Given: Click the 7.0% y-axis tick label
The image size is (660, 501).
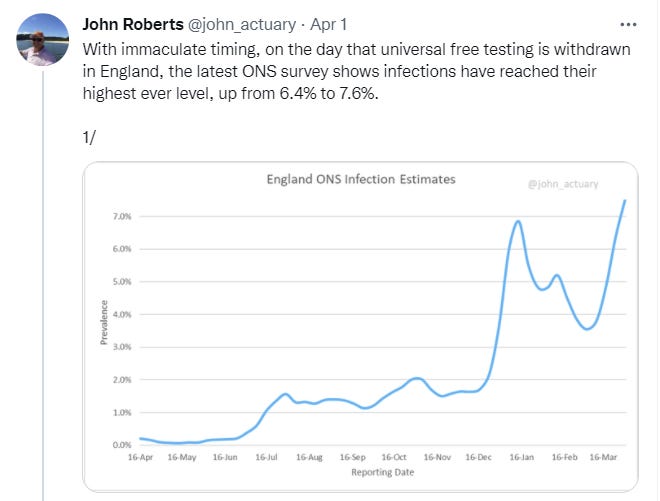Looking at the screenshot, I should click(x=122, y=217).
